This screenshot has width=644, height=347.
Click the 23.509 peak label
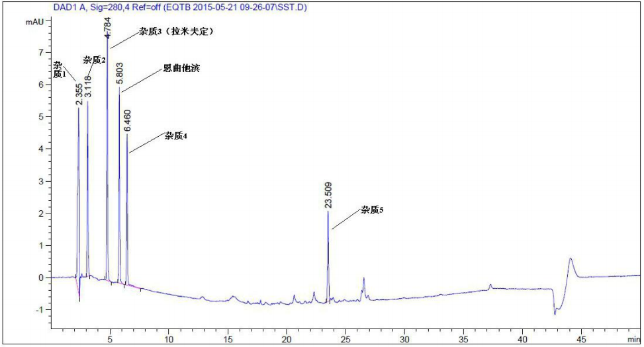tap(328, 196)
